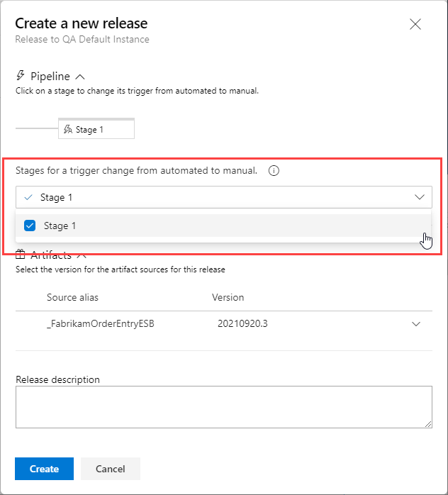
Task: Open the info icon beside trigger change text
Action: tap(274, 171)
